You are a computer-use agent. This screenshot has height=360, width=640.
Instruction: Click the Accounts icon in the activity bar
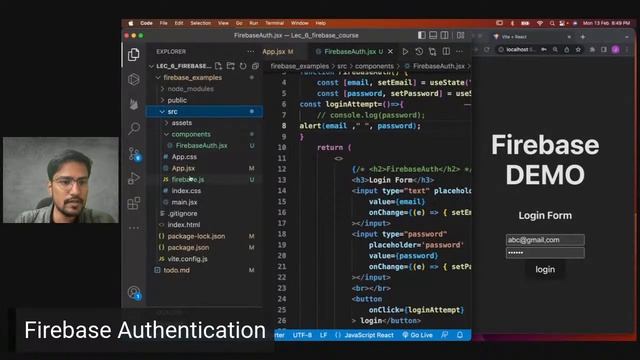[134, 293]
